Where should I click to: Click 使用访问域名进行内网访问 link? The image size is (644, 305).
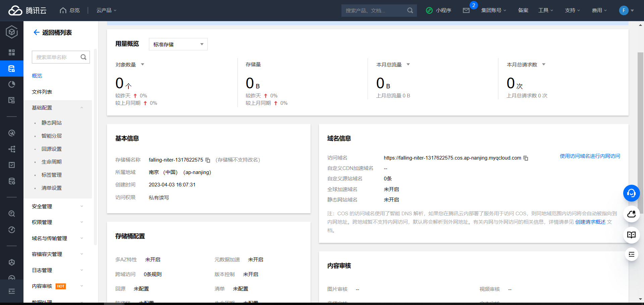coord(590,156)
